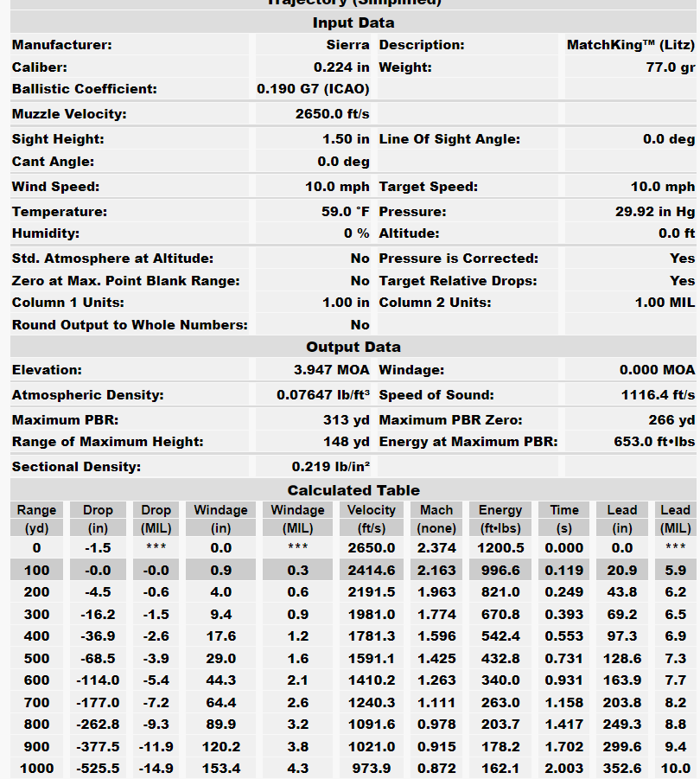Select the temperature value "59.0 °F"
The height and width of the screenshot is (779, 700).
[x=345, y=212]
